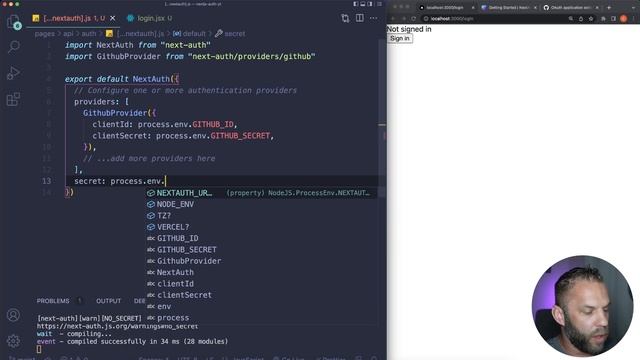Screen dimensions: 640x360
Task: Choose clientSecret from the autocomplete suggestions
Action: [261, 295]
